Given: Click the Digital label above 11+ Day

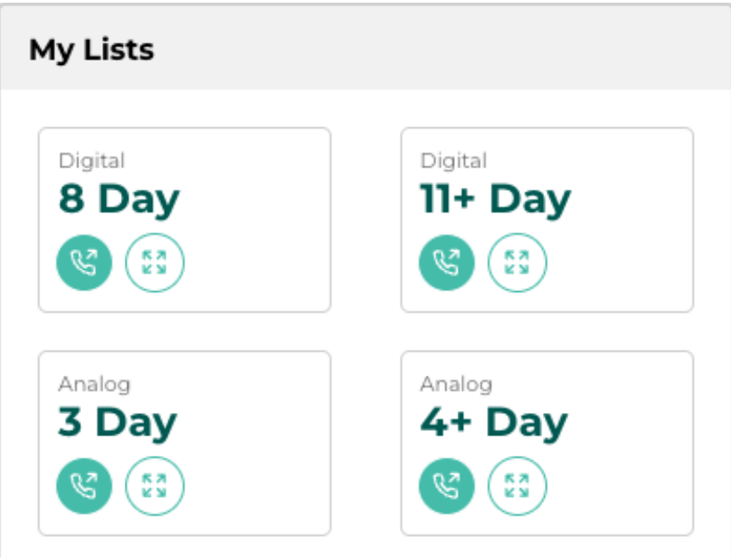Looking at the screenshot, I should coord(453,161).
